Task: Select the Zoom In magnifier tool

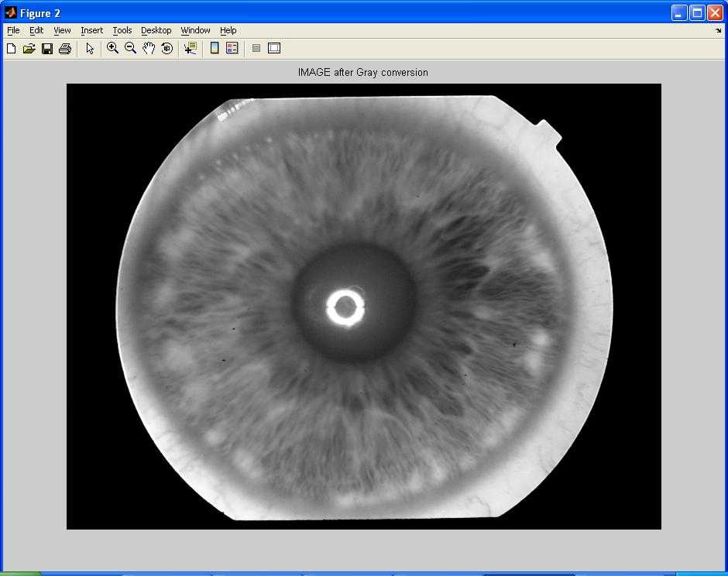Action: click(x=112, y=48)
